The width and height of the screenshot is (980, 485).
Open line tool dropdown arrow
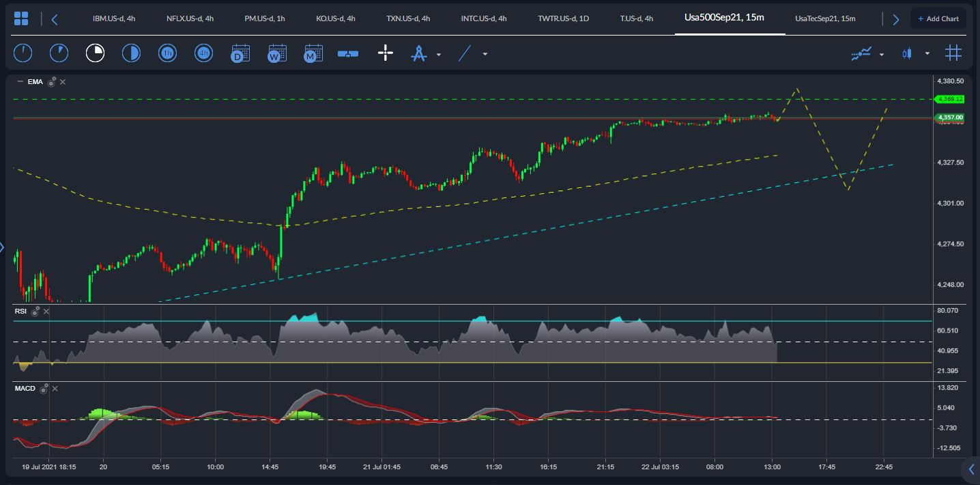[485, 54]
